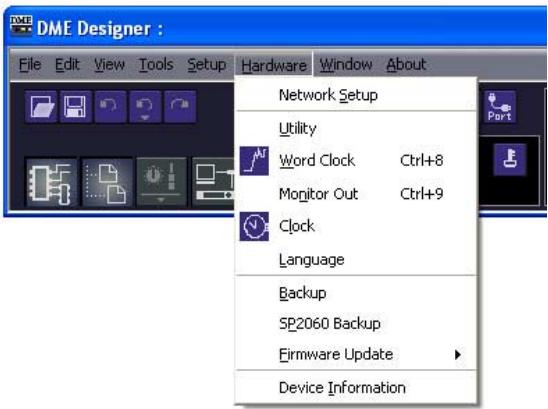Close the open Hardware menu header
The image size is (548, 409).
(274, 65)
